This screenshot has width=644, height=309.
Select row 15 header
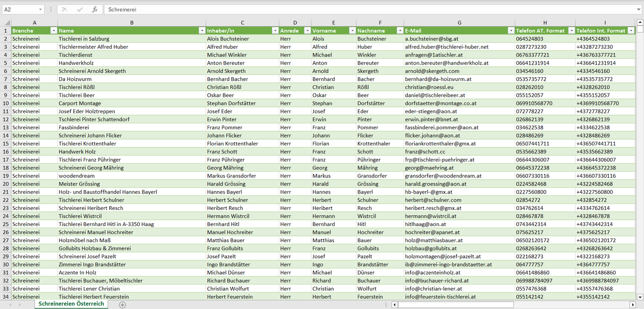coord(5,144)
